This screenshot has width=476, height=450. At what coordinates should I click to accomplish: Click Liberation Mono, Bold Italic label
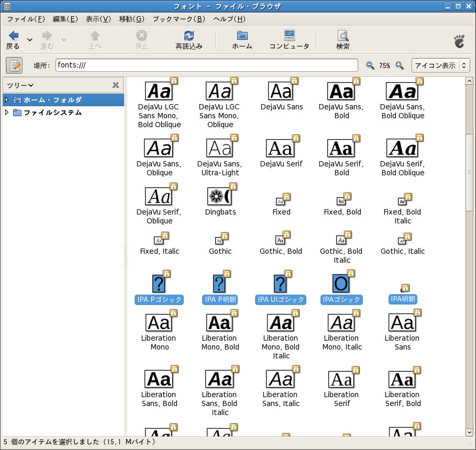click(281, 347)
